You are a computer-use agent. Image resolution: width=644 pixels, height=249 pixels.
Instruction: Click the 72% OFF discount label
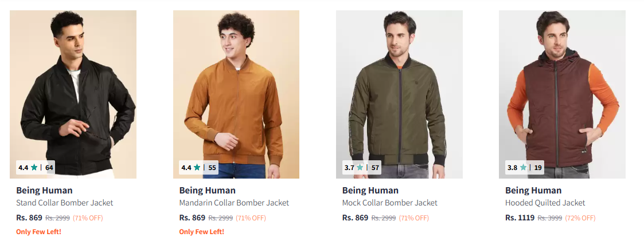(x=580, y=218)
